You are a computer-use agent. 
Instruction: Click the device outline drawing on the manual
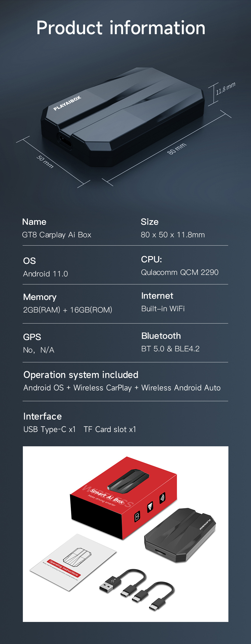[x=77, y=557]
